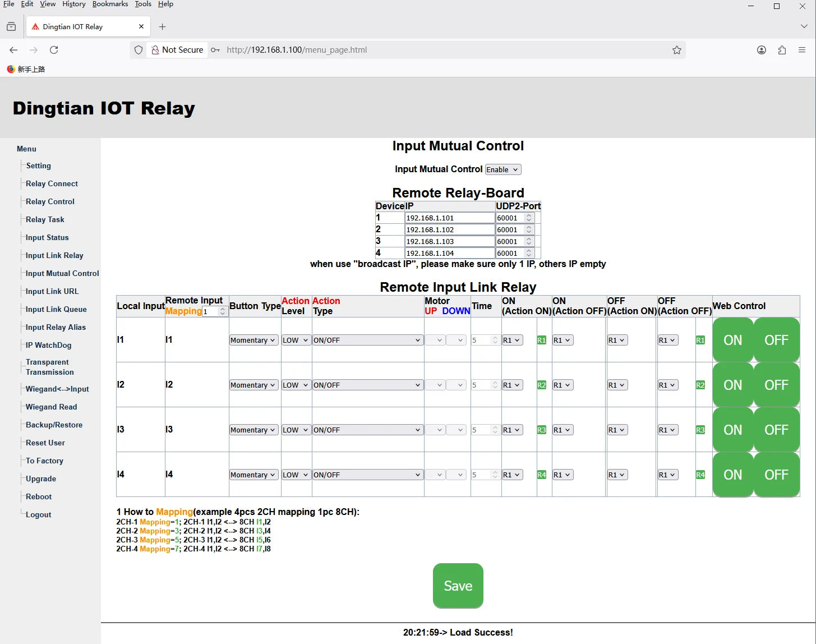The image size is (816, 644).
Task: Click green R1 indicator in ON column
Action: [x=542, y=340]
